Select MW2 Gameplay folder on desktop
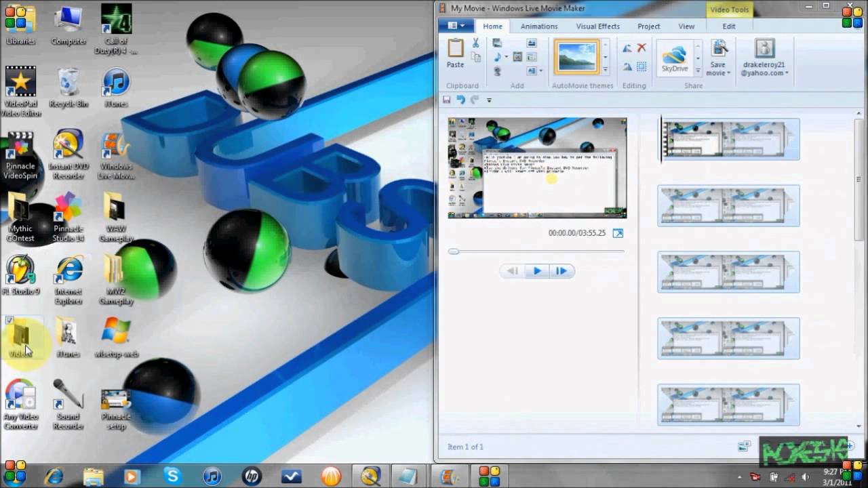The width and height of the screenshot is (868, 488). pyautogui.click(x=116, y=280)
